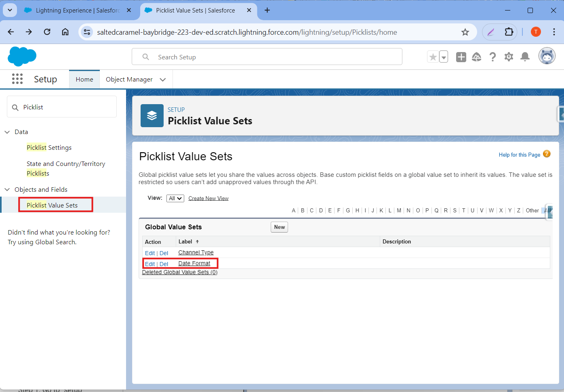564x392 pixels.
Task: Open Chrome profile T avatar
Action: (536, 32)
